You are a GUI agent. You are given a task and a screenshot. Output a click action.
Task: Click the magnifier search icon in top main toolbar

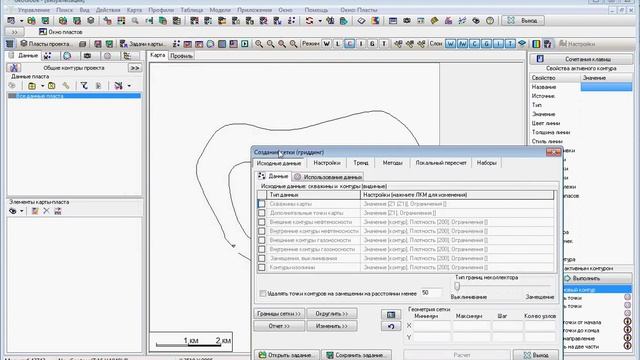(135, 20)
